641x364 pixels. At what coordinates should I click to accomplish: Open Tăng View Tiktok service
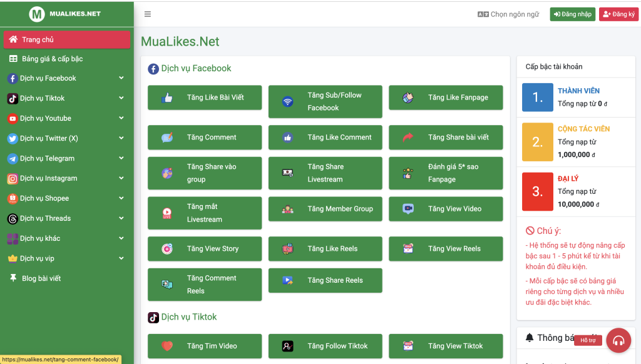point(446,346)
